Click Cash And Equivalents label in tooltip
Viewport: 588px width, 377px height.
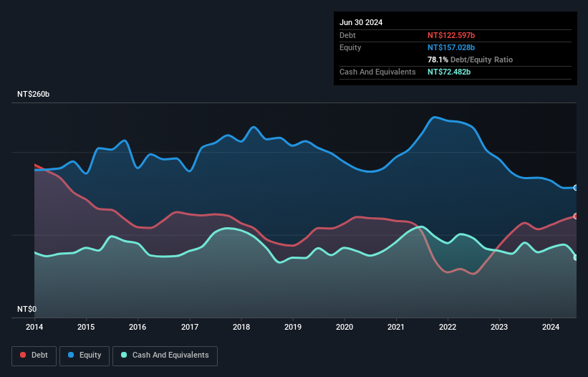tap(377, 72)
